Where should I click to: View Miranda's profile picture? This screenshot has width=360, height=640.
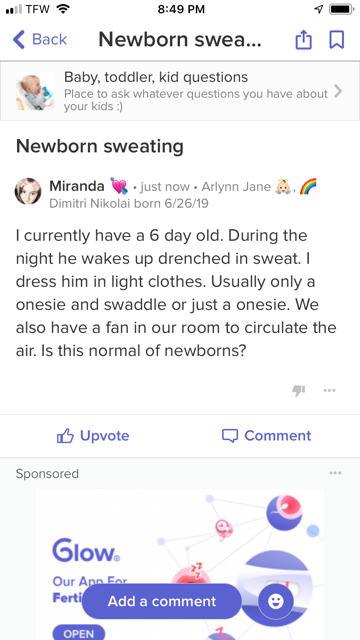click(28, 191)
